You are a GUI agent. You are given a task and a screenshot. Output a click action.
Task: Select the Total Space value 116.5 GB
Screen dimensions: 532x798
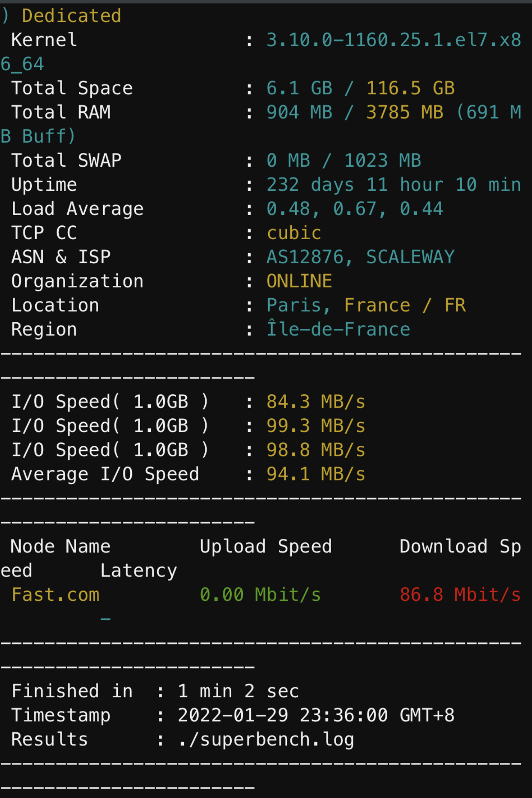[x=410, y=88]
